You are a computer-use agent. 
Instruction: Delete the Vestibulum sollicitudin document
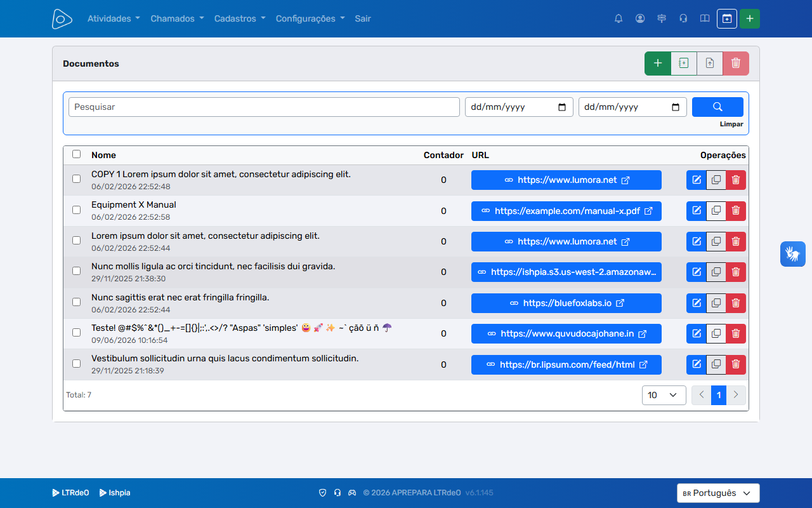point(736,364)
